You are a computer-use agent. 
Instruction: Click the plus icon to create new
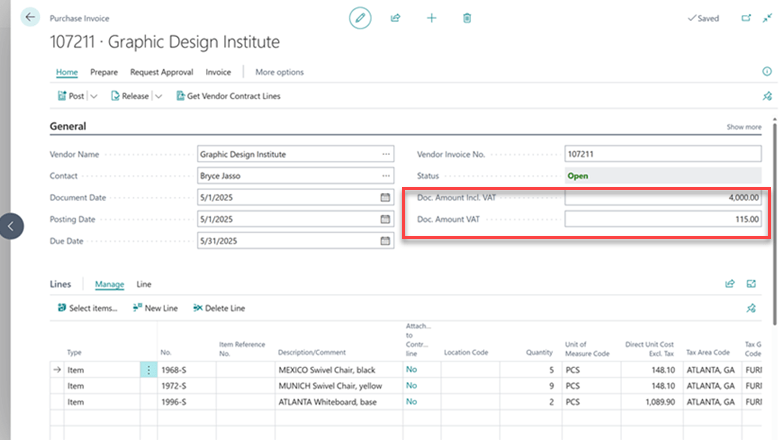click(431, 18)
